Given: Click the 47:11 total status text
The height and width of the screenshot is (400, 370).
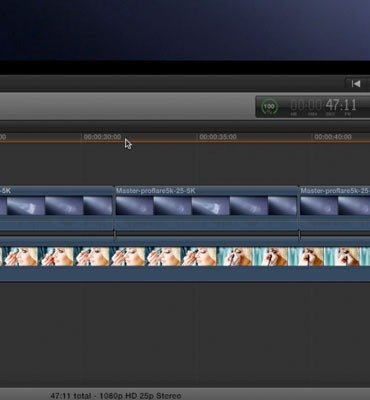Looking at the screenshot, I should (116, 396).
